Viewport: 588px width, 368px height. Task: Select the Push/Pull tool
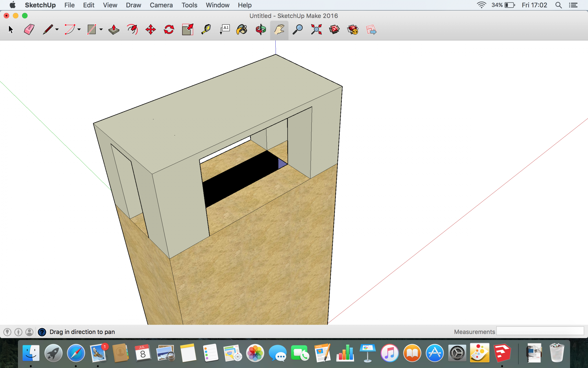click(x=114, y=30)
